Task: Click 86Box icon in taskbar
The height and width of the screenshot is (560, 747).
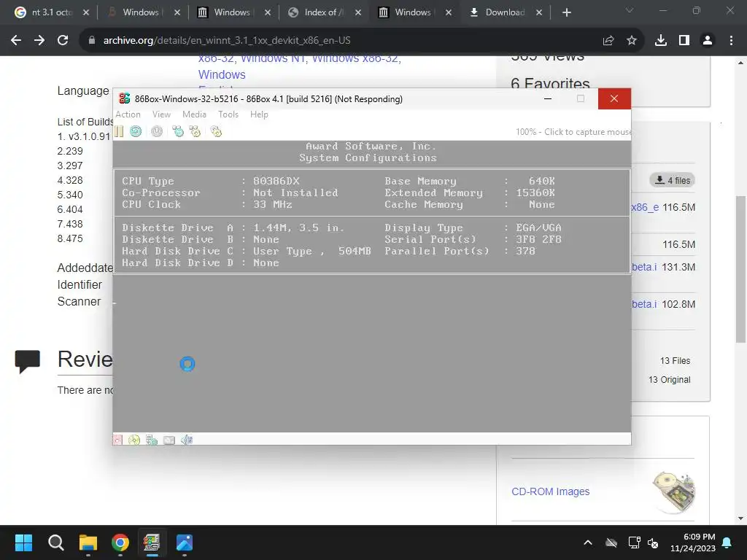Action: [x=152, y=542]
